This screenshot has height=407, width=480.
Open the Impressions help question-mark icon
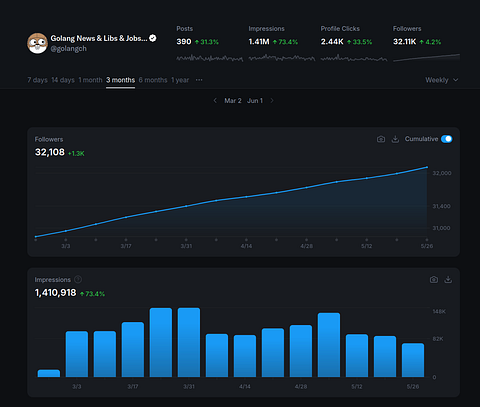(x=78, y=279)
